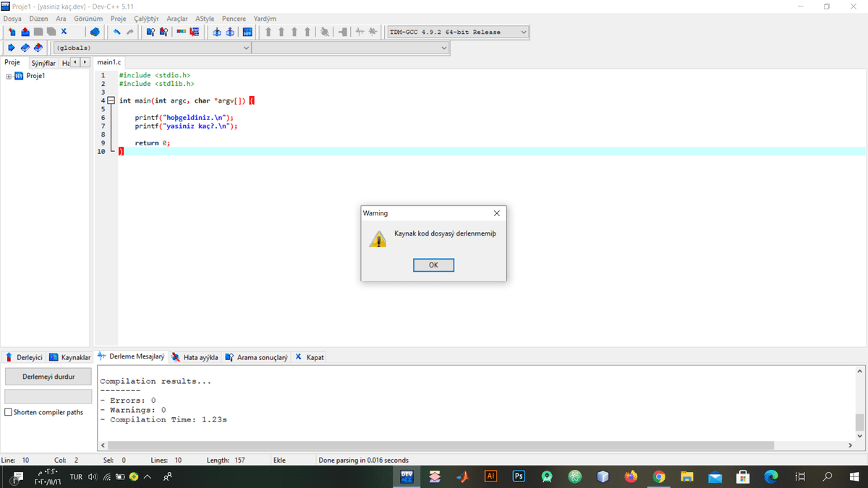Viewport: 868px width, 488px height.
Task: Expand the Proje1 tree node
Action: point(9,76)
